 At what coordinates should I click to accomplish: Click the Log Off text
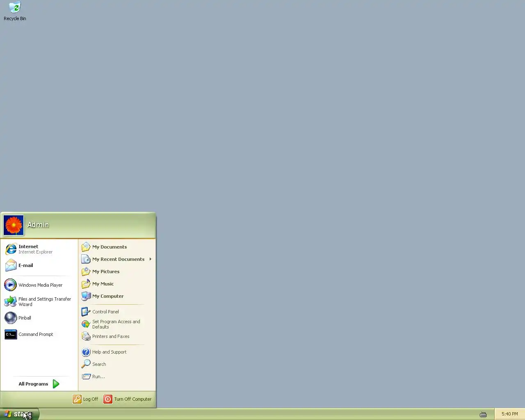pos(91,399)
